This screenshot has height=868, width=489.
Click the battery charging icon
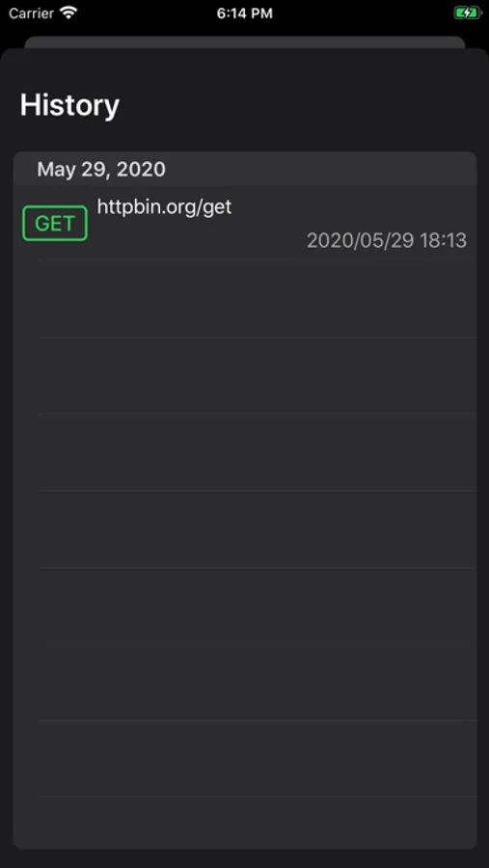(467, 13)
